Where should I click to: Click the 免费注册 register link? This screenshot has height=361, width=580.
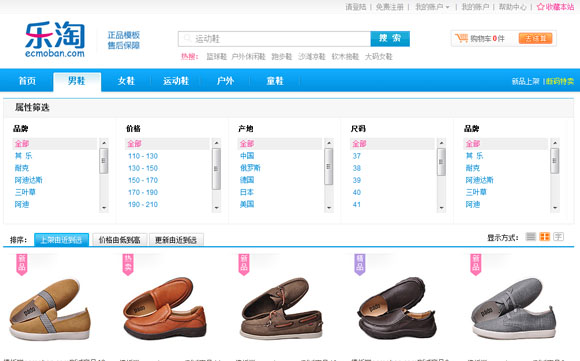pos(390,7)
